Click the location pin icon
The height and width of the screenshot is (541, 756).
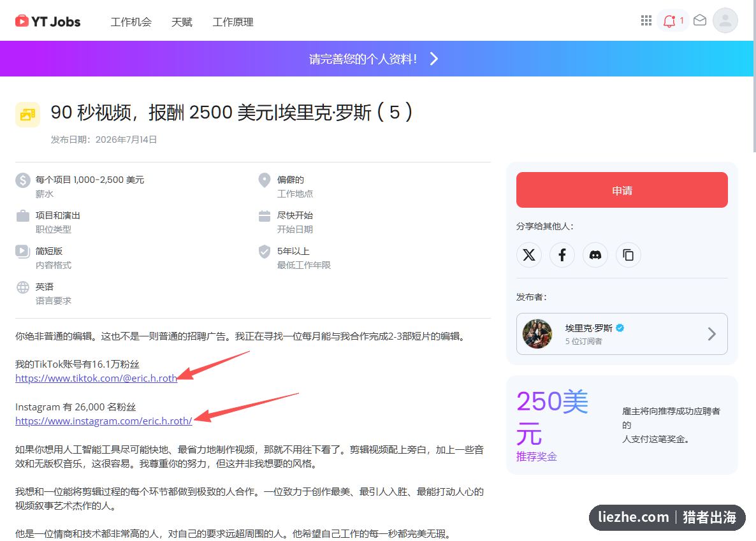[x=264, y=180]
